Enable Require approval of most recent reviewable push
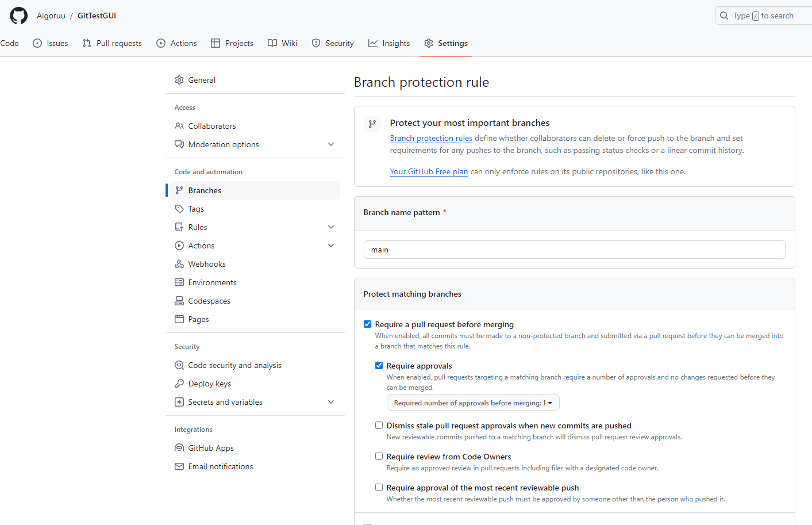Screen dimensions: 812x525 [x=379, y=488]
